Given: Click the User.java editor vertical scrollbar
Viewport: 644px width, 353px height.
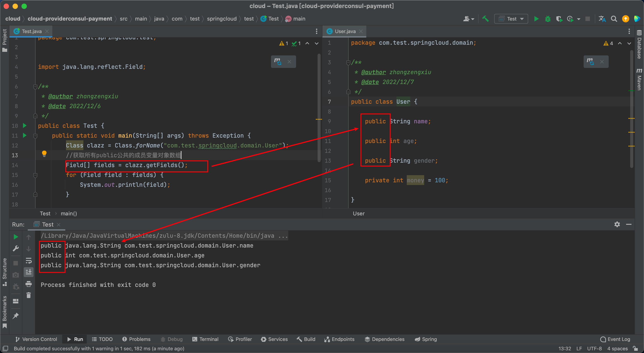Looking at the screenshot, I should 631,109.
